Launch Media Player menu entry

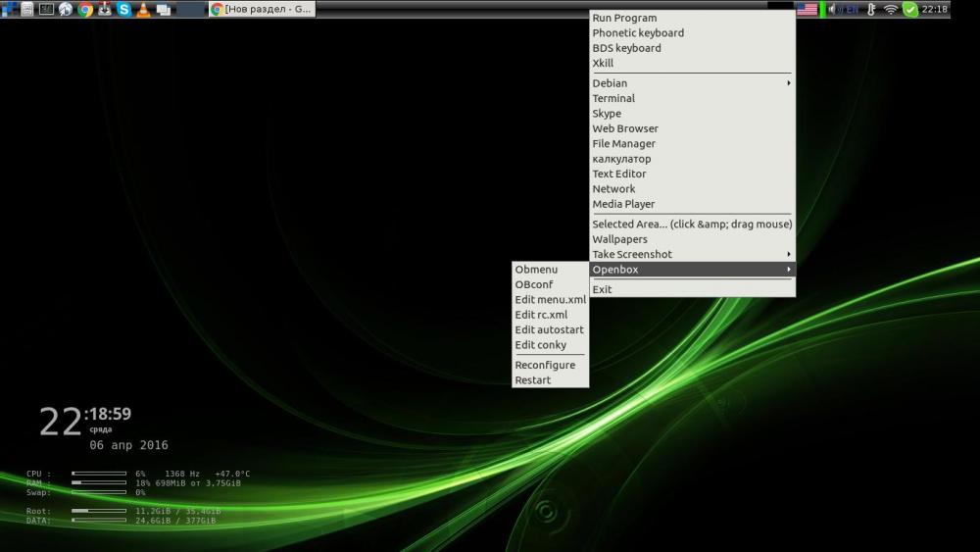click(693, 204)
